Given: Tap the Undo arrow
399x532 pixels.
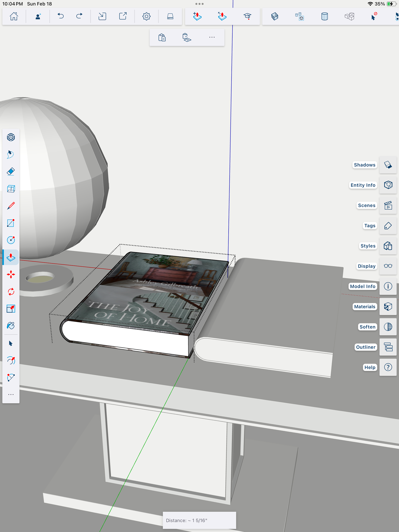Looking at the screenshot, I should (x=61, y=16).
